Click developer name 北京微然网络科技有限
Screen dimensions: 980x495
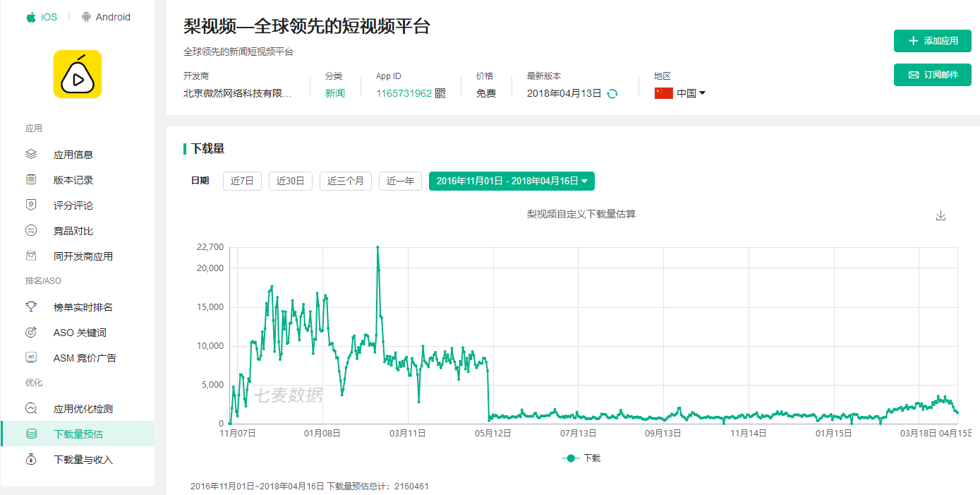point(238,93)
